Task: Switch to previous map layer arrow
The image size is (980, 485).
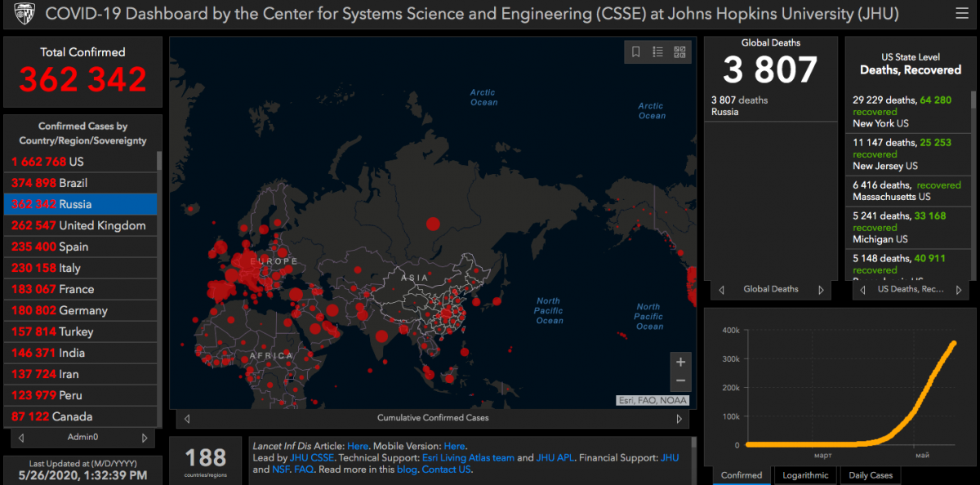Action: click(187, 419)
